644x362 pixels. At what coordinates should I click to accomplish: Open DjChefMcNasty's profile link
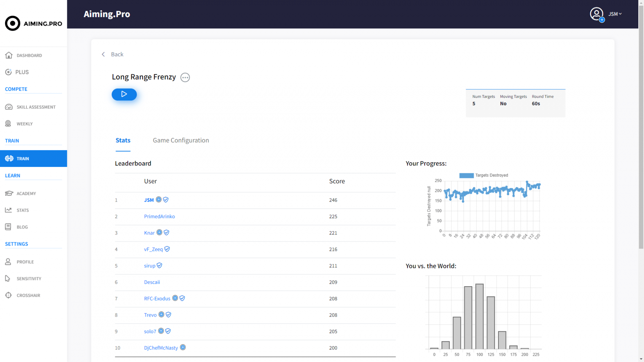pyautogui.click(x=161, y=348)
